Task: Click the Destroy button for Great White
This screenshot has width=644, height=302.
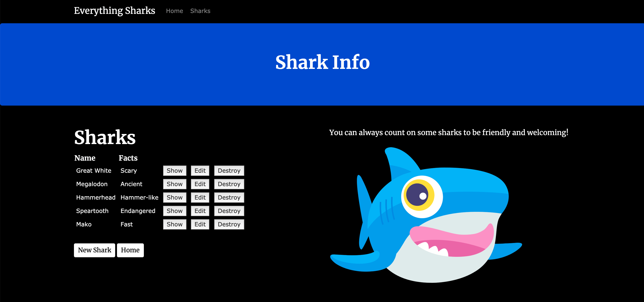Action: tap(229, 171)
